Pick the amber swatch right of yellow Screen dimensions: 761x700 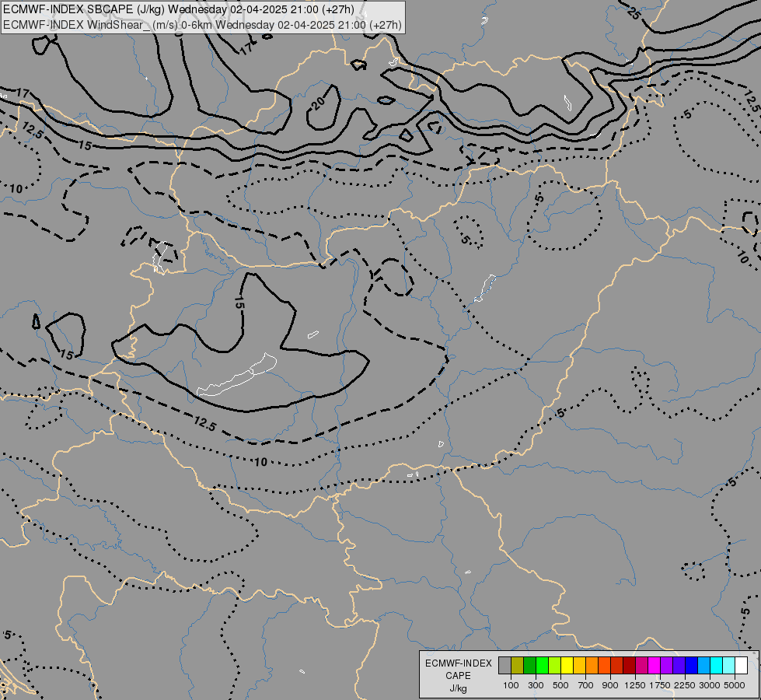579,666
